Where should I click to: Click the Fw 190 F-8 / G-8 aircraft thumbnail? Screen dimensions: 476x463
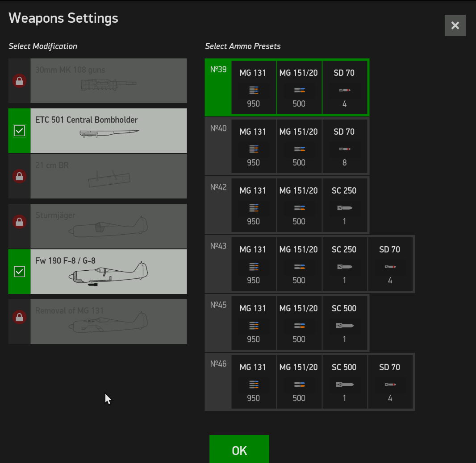(108, 273)
